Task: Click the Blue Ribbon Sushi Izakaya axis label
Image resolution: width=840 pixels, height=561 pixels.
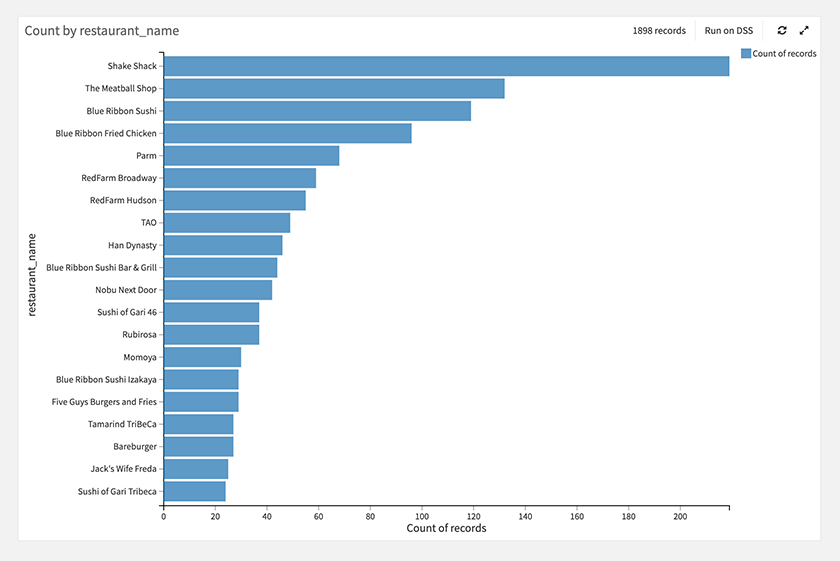Action: [106, 379]
